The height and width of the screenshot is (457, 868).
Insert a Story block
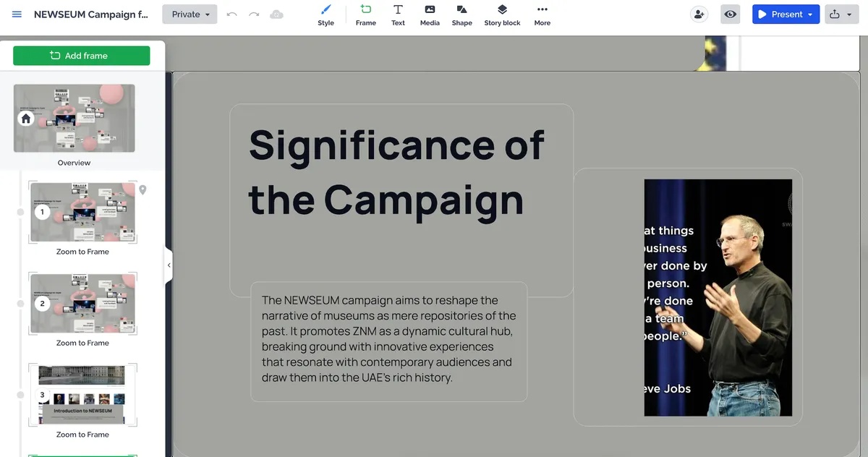[x=502, y=14]
